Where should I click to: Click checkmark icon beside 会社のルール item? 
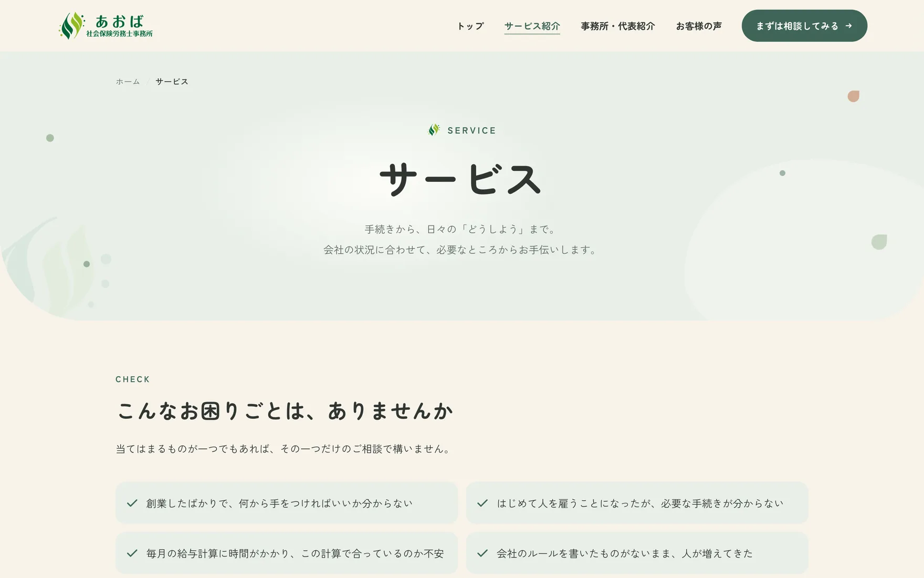pos(482,553)
